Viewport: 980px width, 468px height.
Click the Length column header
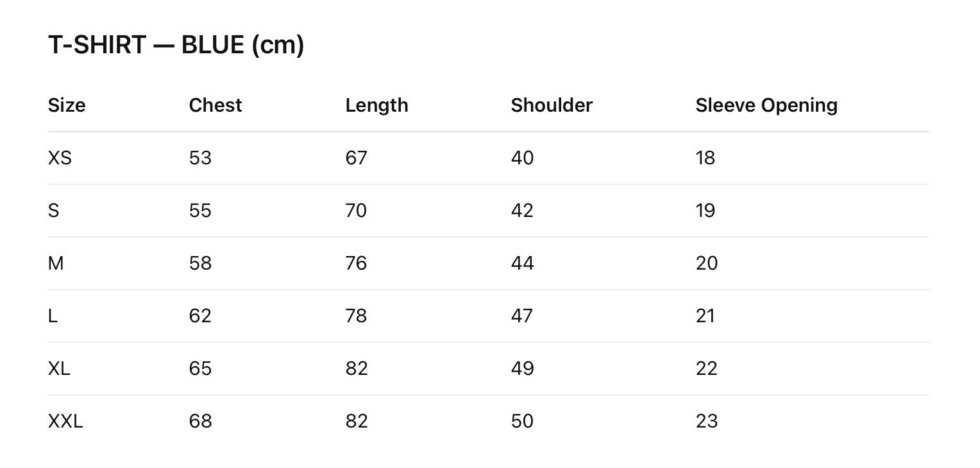pos(376,105)
